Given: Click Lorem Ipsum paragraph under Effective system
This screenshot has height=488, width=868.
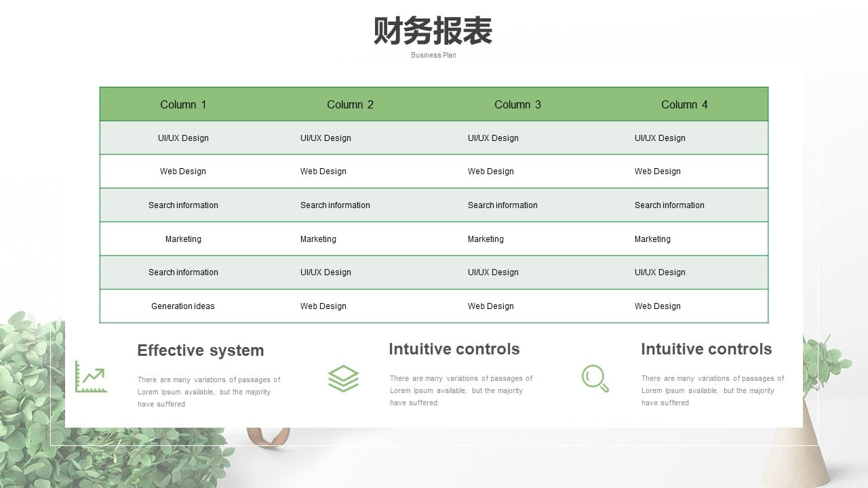Looking at the screenshot, I should [209, 392].
